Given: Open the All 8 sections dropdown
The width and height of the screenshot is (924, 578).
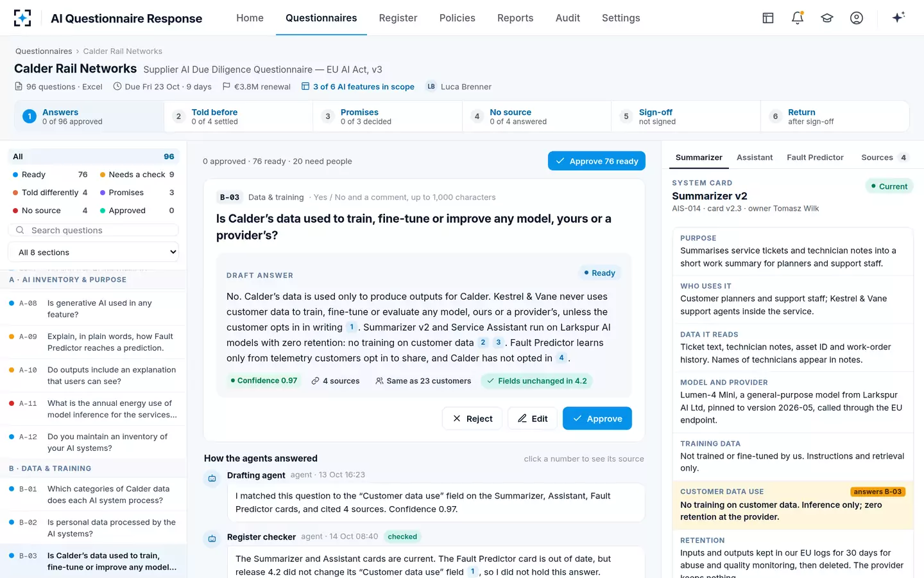Looking at the screenshot, I should click(94, 252).
